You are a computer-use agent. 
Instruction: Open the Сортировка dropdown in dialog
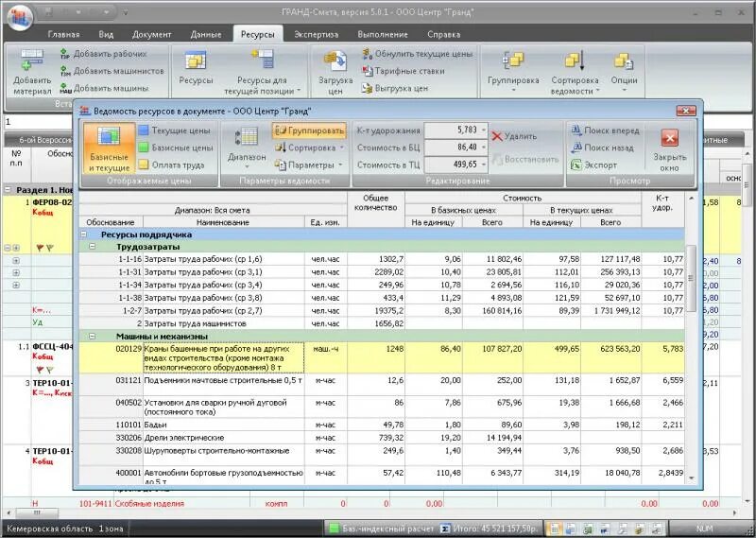coord(309,148)
